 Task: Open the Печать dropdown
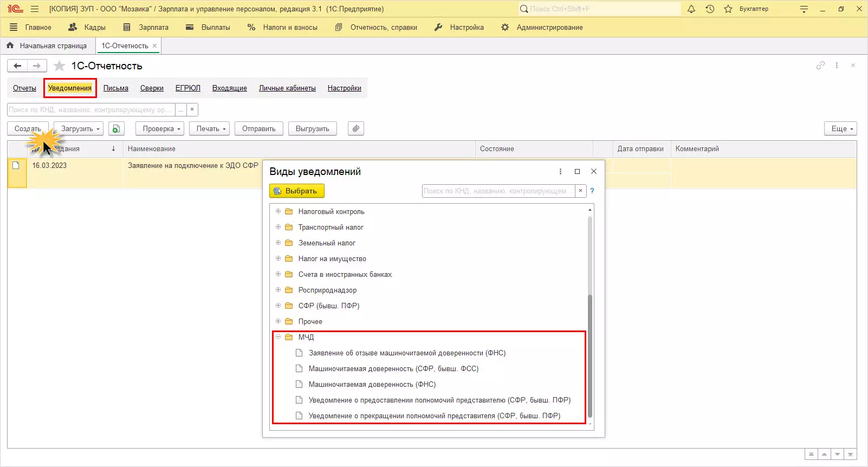(211, 128)
